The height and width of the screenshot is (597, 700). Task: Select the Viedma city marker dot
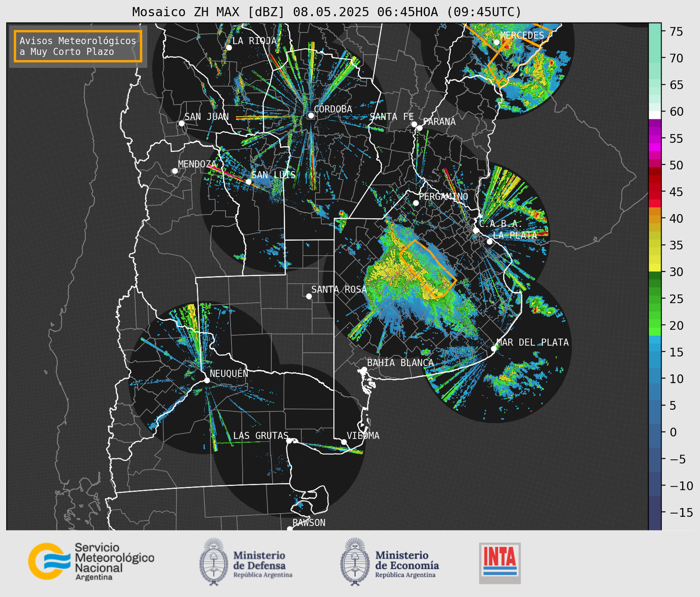point(344,442)
